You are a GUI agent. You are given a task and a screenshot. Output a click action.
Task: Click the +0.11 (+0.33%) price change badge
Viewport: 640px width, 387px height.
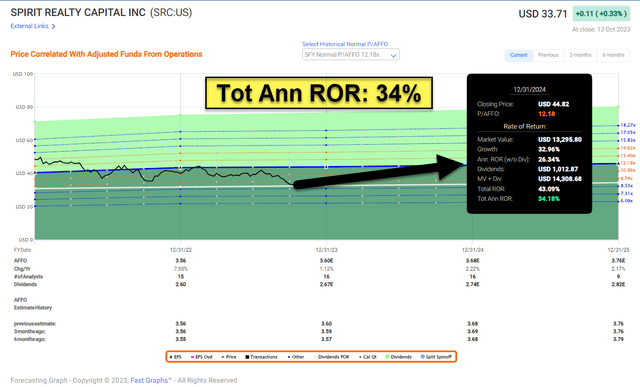(x=601, y=13)
